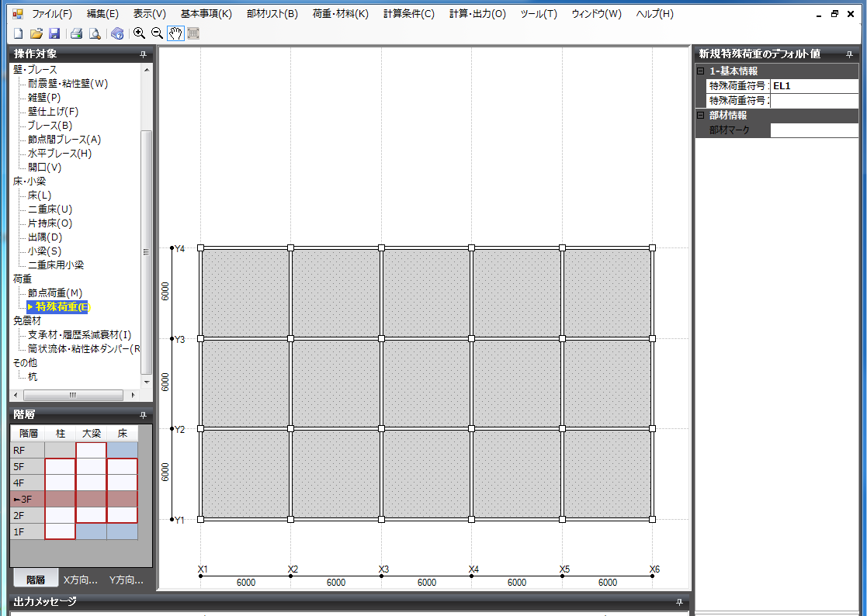Viewport: 867px width, 616px height.
Task: Open the 部材リスト(B) menu
Action: [272, 14]
